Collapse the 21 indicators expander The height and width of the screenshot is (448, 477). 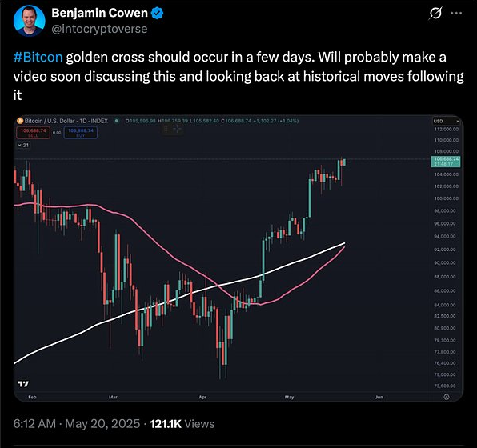tap(23, 146)
